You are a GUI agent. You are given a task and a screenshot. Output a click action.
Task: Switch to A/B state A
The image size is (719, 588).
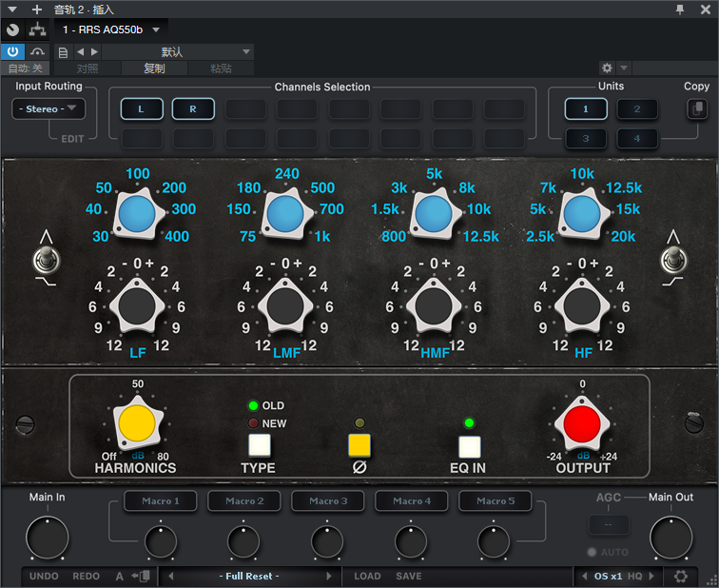pyautogui.click(x=119, y=576)
